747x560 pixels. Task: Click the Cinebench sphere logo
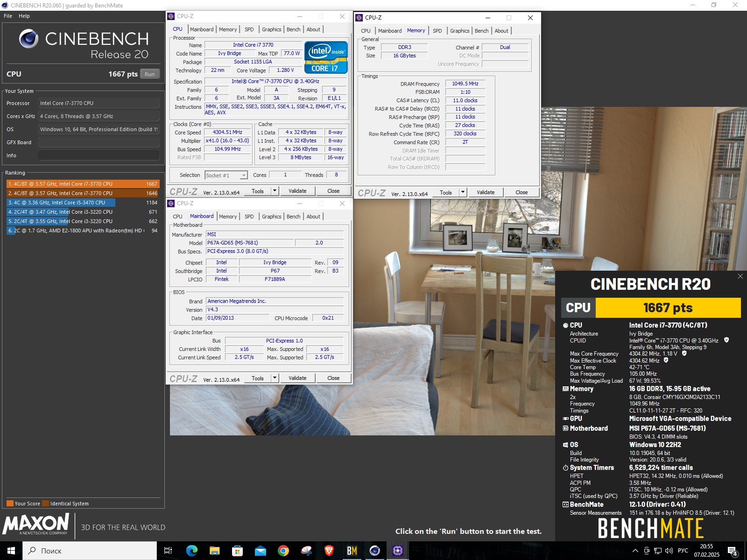coord(29,39)
